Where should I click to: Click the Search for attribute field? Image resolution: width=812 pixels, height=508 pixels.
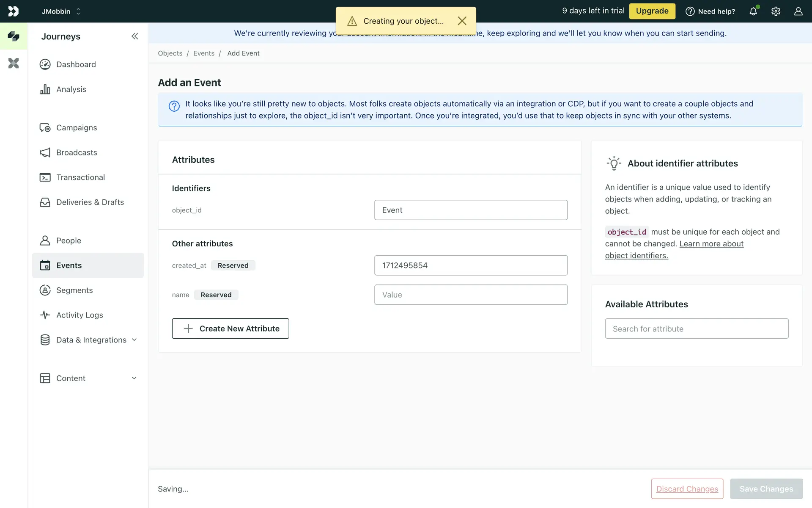[697, 329]
